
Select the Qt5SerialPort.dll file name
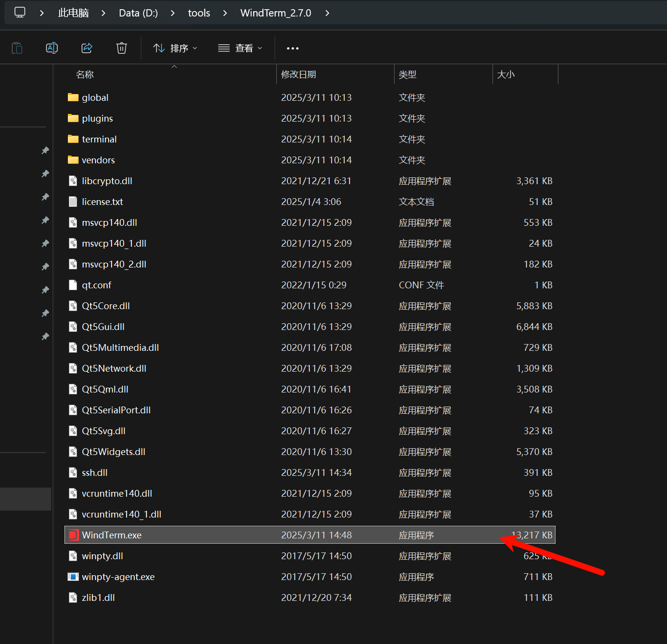point(116,410)
